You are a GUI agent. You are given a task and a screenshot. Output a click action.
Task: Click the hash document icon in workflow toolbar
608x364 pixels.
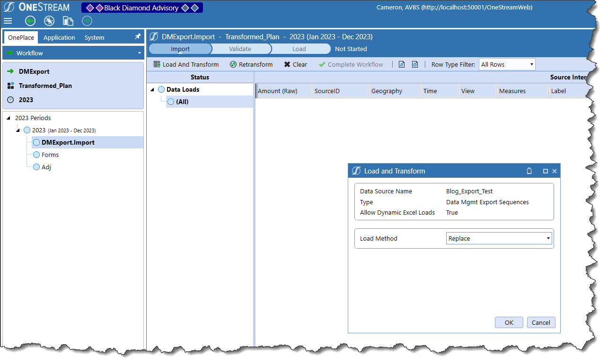coord(402,64)
